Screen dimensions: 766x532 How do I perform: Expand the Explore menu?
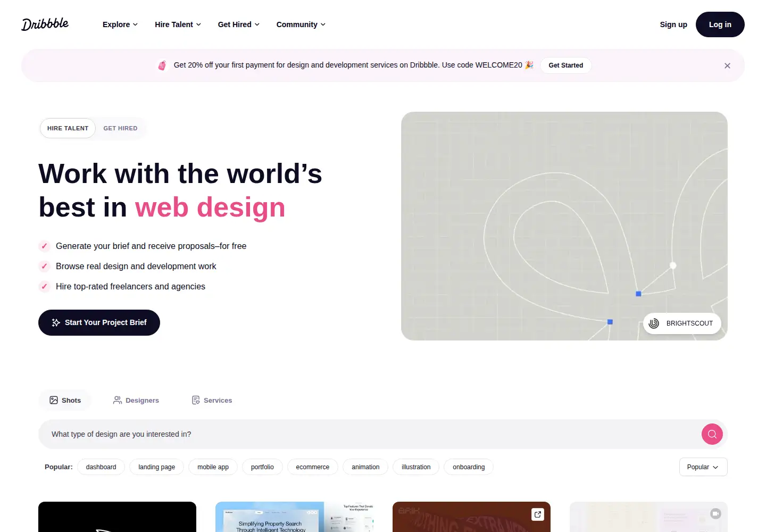tap(120, 24)
